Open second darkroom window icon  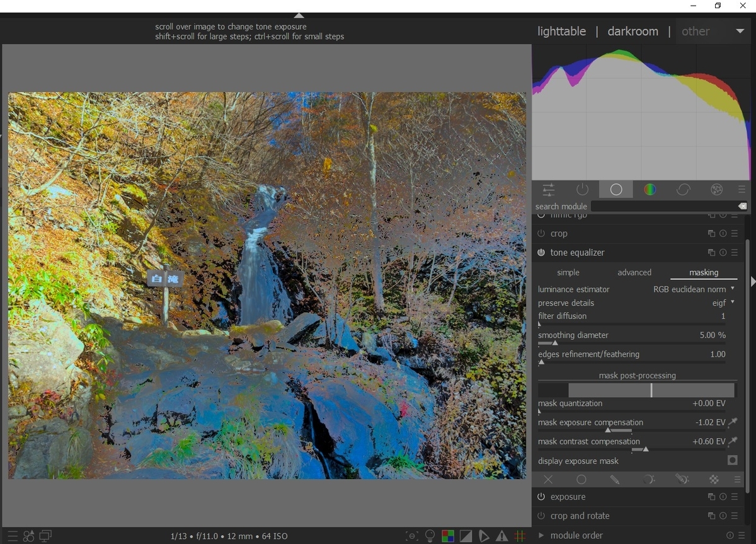pyautogui.click(x=45, y=536)
